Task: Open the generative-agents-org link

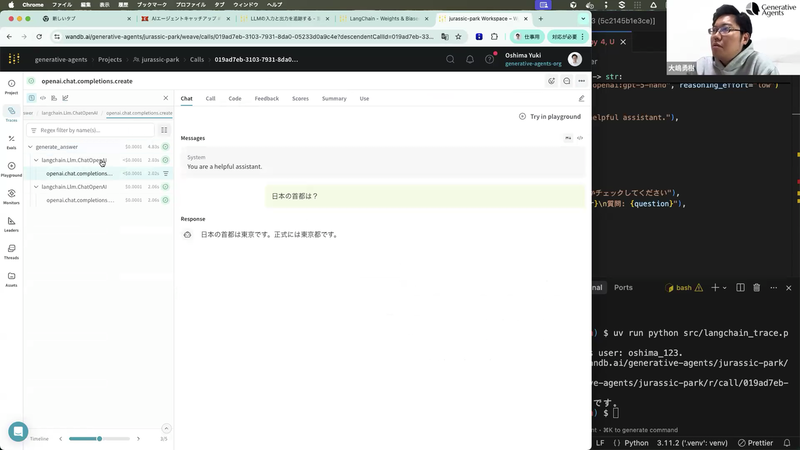Action: [x=533, y=64]
